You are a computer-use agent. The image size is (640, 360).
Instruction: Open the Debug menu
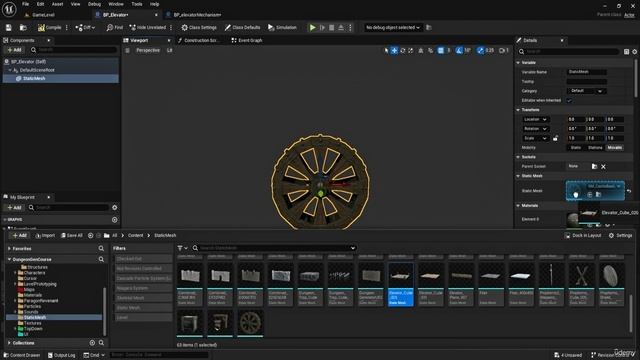coord(94,4)
